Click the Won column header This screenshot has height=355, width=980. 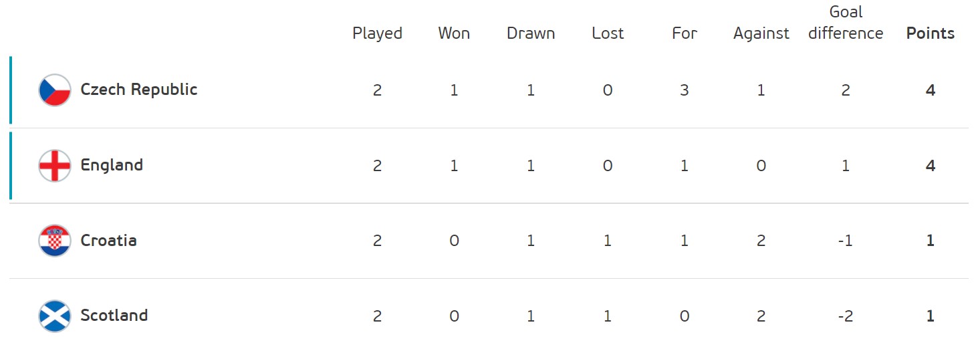[x=454, y=33]
